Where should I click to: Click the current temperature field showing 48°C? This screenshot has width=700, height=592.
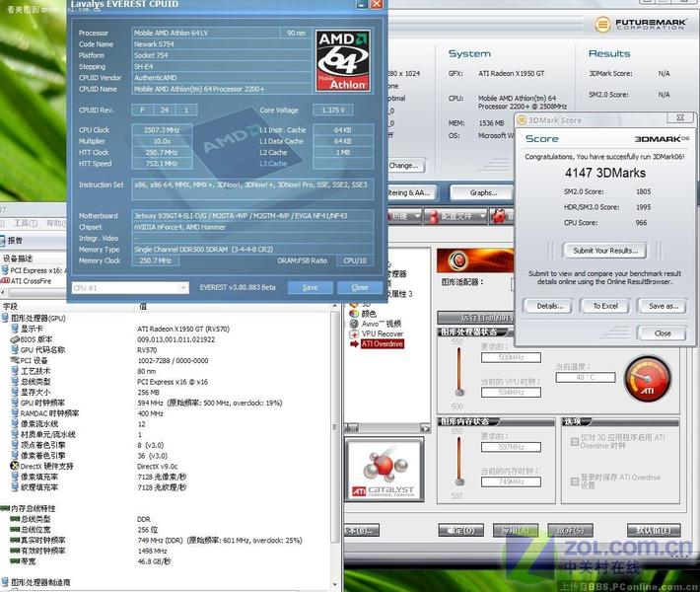click(x=586, y=378)
